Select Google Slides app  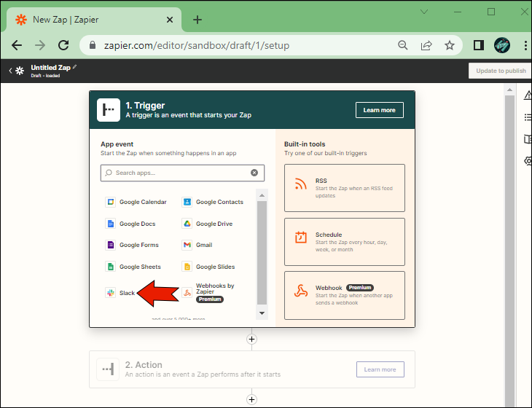(x=208, y=267)
